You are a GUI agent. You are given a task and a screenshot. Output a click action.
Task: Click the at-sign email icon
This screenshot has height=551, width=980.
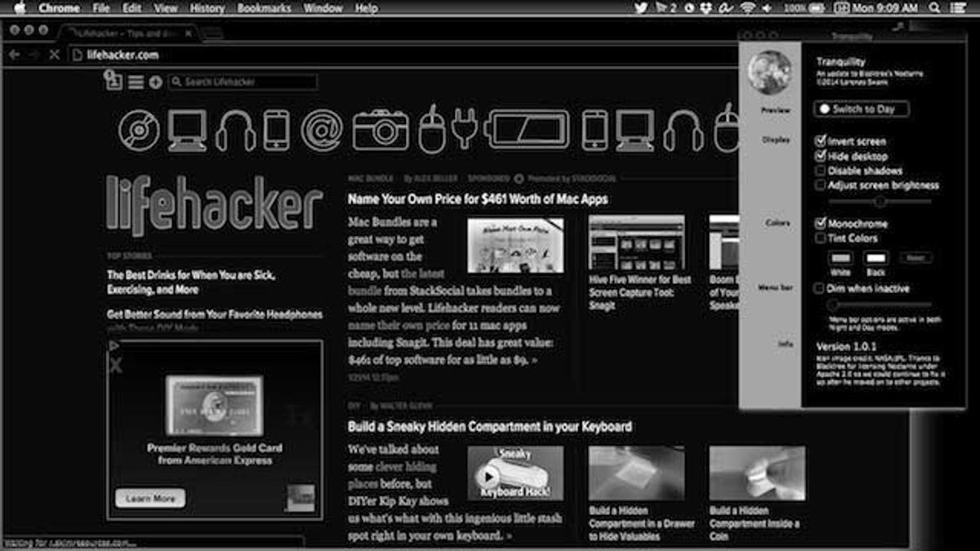click(321, 130)
